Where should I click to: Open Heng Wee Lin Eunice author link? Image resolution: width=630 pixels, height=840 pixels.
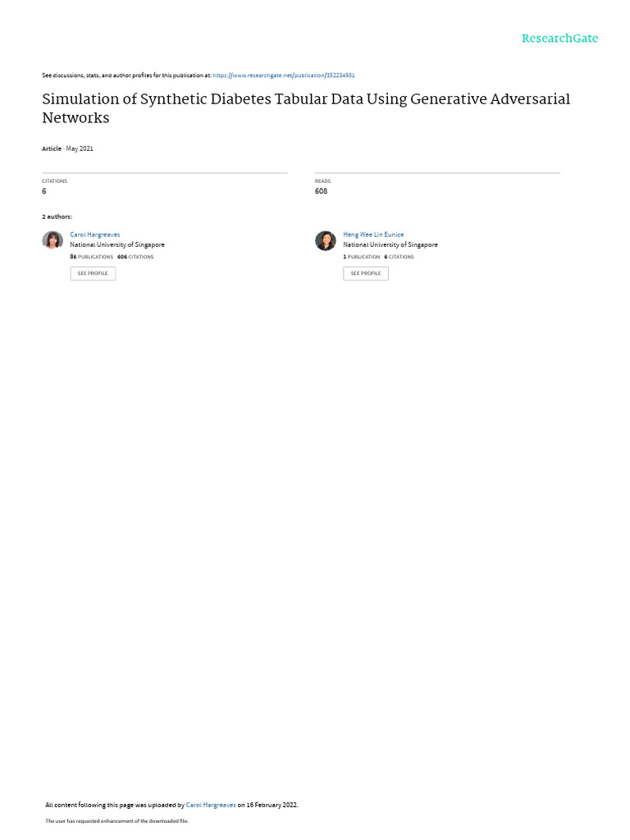tap(373, 235)
